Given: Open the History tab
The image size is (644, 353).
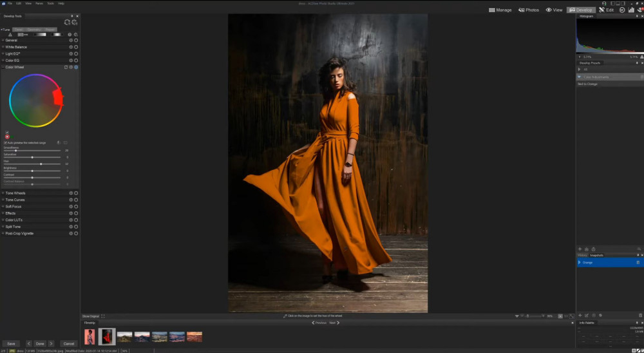Looking at the screenshot, I should point(582,255).
